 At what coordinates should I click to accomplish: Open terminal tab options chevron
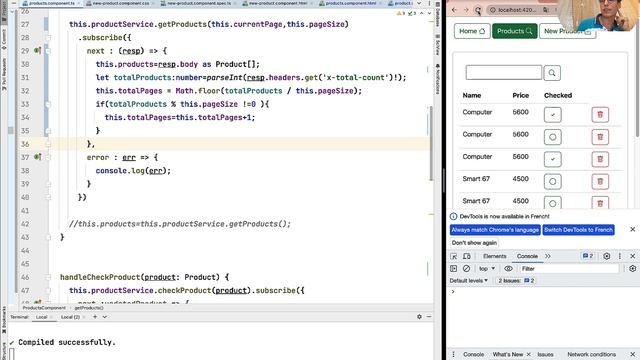pyautogui.click(x=105, y=317)
